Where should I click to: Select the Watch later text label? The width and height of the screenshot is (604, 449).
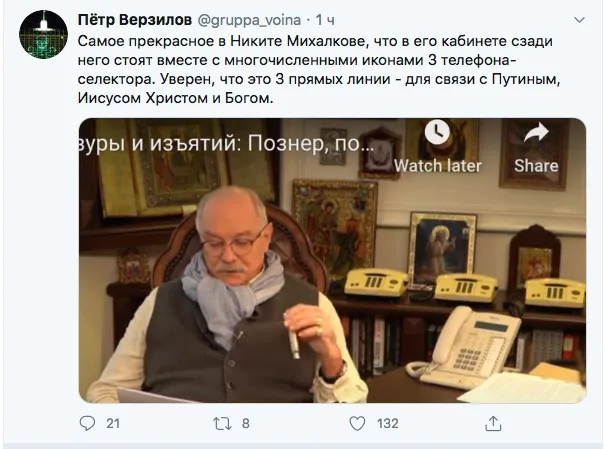[438, 166]
